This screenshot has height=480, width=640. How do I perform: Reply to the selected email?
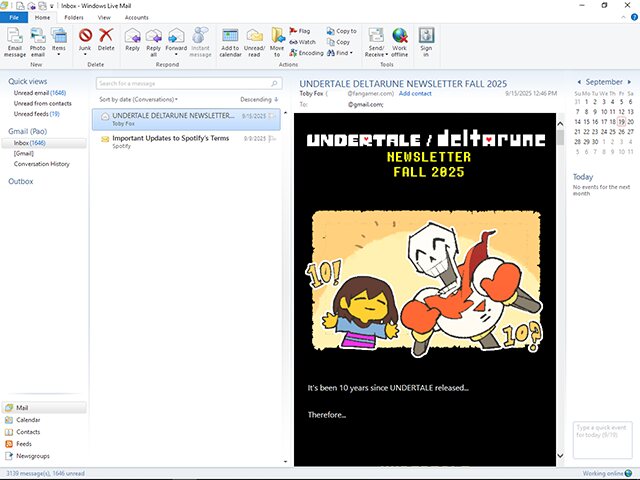click(x=132, y=40)
